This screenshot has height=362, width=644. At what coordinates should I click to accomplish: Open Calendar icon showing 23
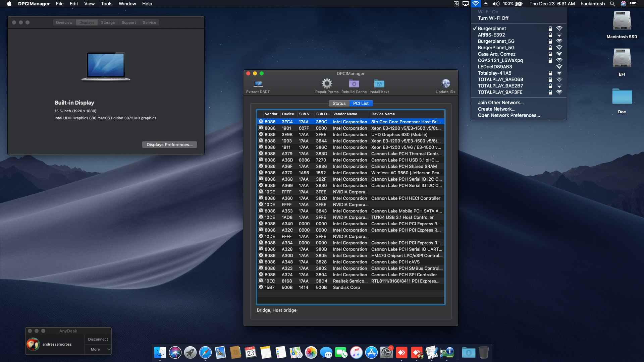[x=251, y=352]
